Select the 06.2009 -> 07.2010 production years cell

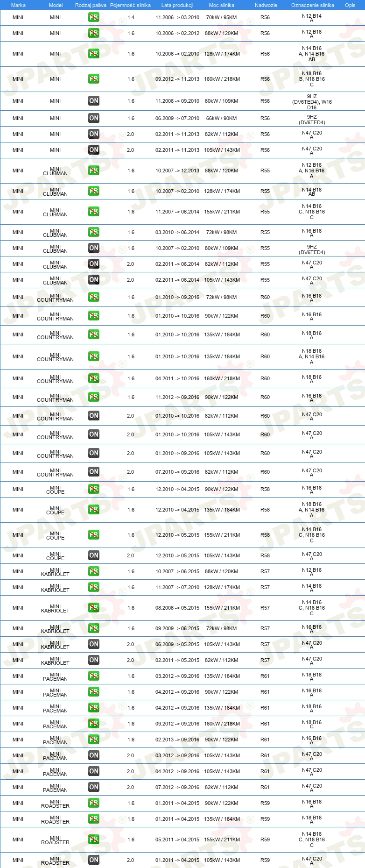click(177, 118)
